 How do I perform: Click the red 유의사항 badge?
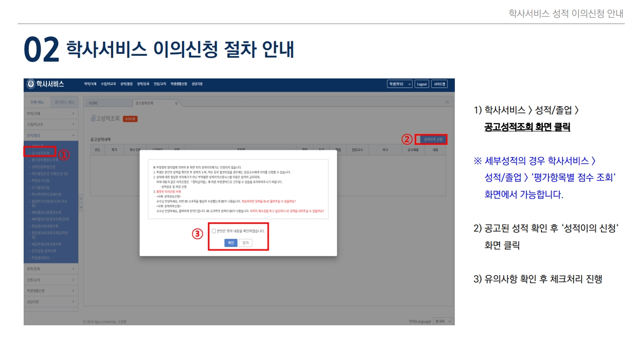[x=130, y=119]
